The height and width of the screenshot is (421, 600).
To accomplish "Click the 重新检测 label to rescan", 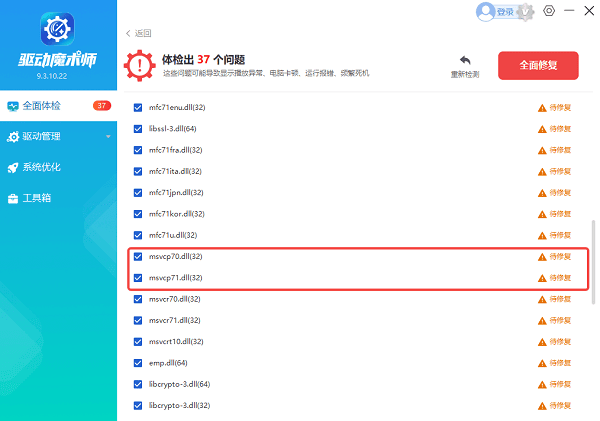I will point(465,74).
